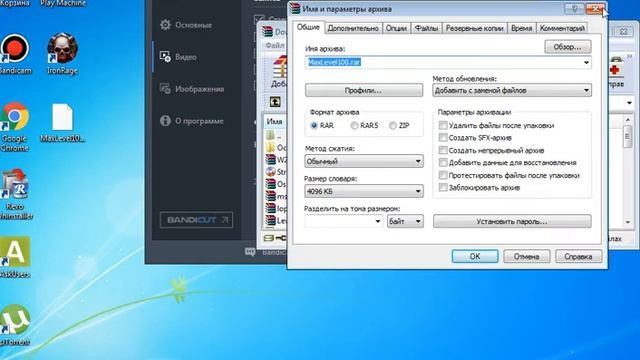
Task: Click WinRAR repair red-cross toolbar icon
Action: point(615,69)
